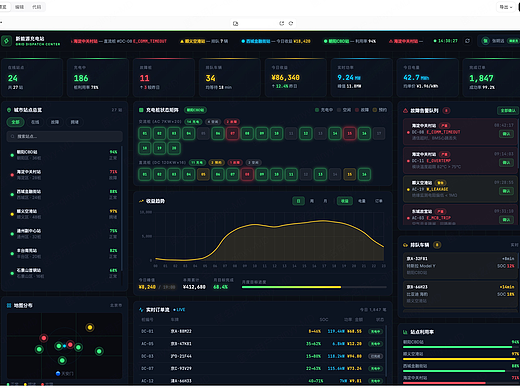Image resolution: width=520 pixels, height=390 pixels.
Task: Click the green AC pile 20 cell
Action: 174,148
